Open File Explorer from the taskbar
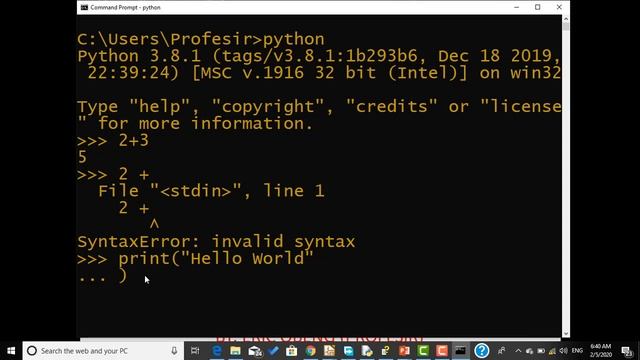 [x=236, y=351]
